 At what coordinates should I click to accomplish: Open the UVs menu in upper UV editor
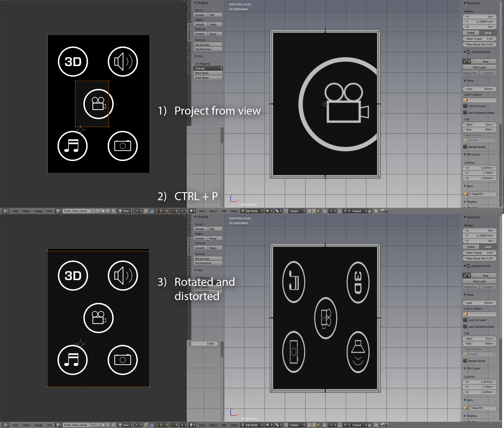[x=49, y=211]
